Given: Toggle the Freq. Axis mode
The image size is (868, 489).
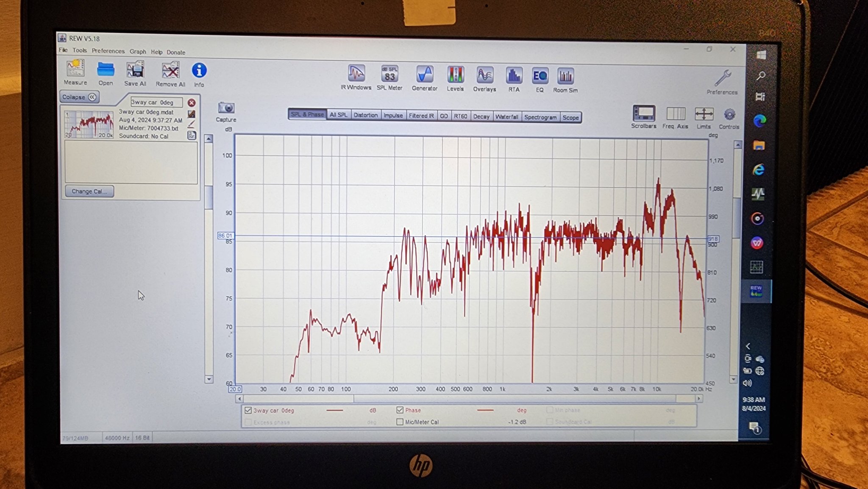Looking at the screenshot, I should pos(676,117).
